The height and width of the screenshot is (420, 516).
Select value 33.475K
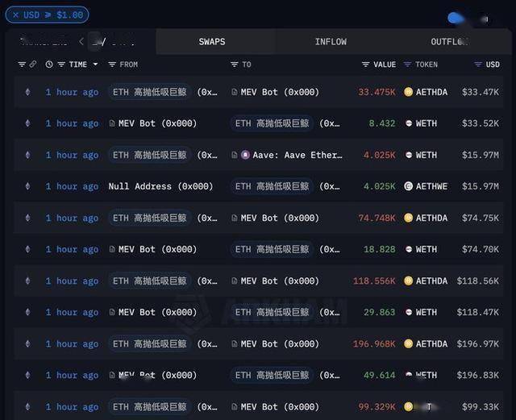pos(377,92)
